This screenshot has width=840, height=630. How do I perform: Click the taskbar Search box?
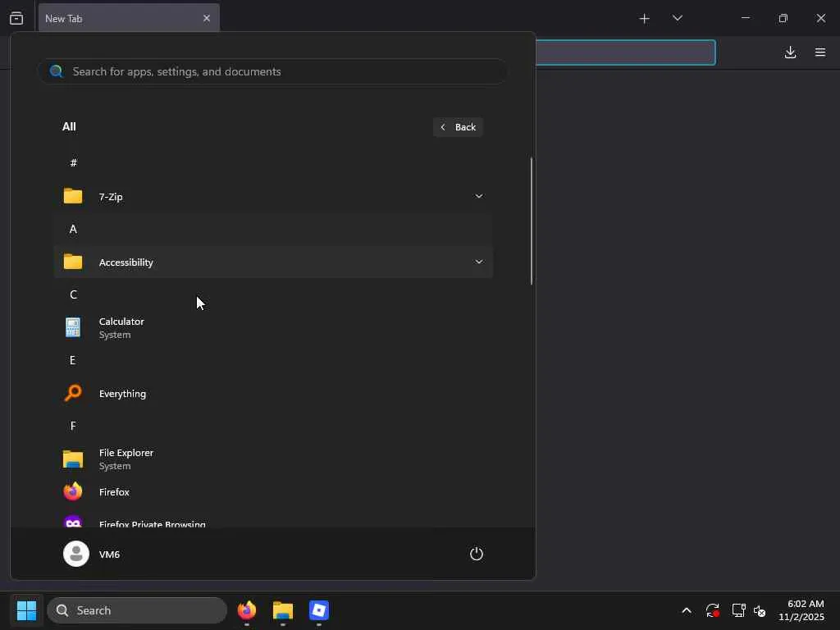137,610
